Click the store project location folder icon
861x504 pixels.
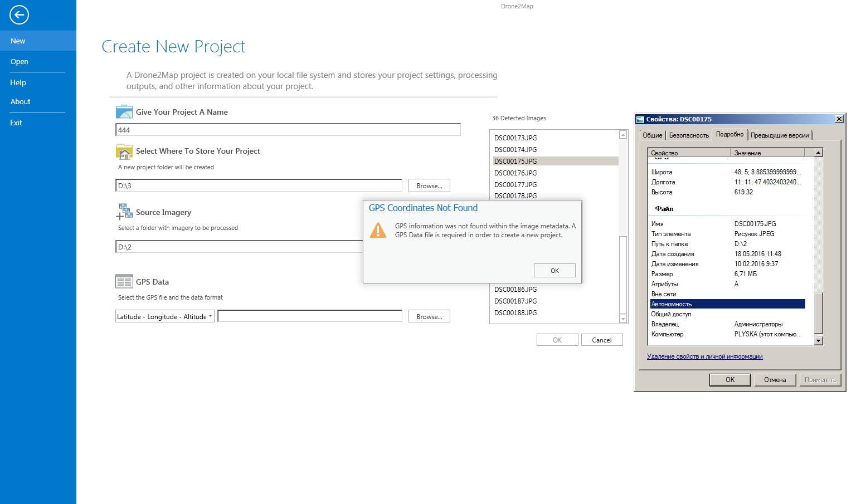pos(124,151)
